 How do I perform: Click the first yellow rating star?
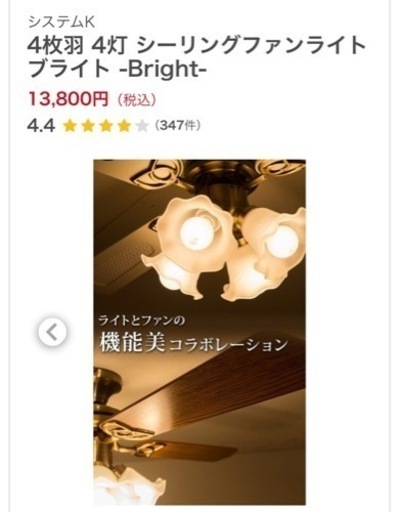tap(69, 126)
